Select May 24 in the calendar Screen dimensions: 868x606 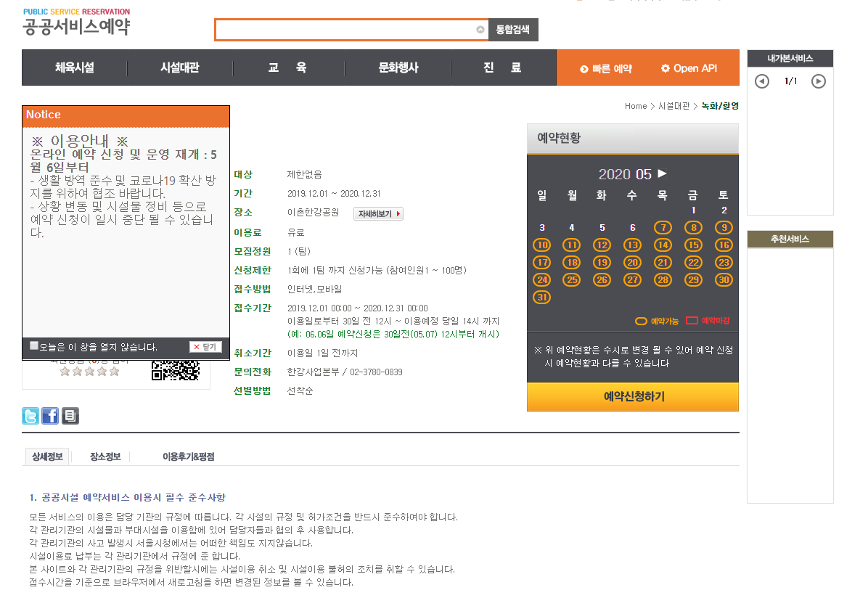coord(542,280)
